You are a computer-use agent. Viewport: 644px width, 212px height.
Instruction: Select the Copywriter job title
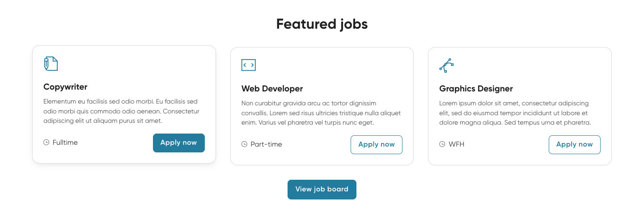point(65,87)
